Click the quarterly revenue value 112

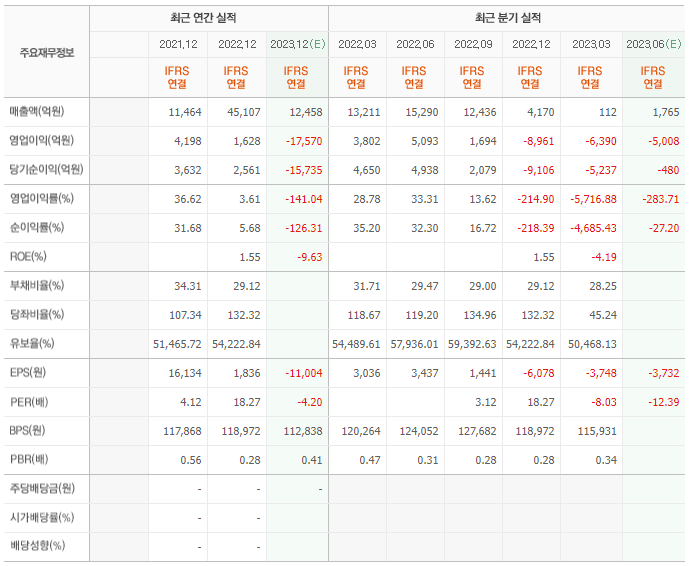point(608,112)
